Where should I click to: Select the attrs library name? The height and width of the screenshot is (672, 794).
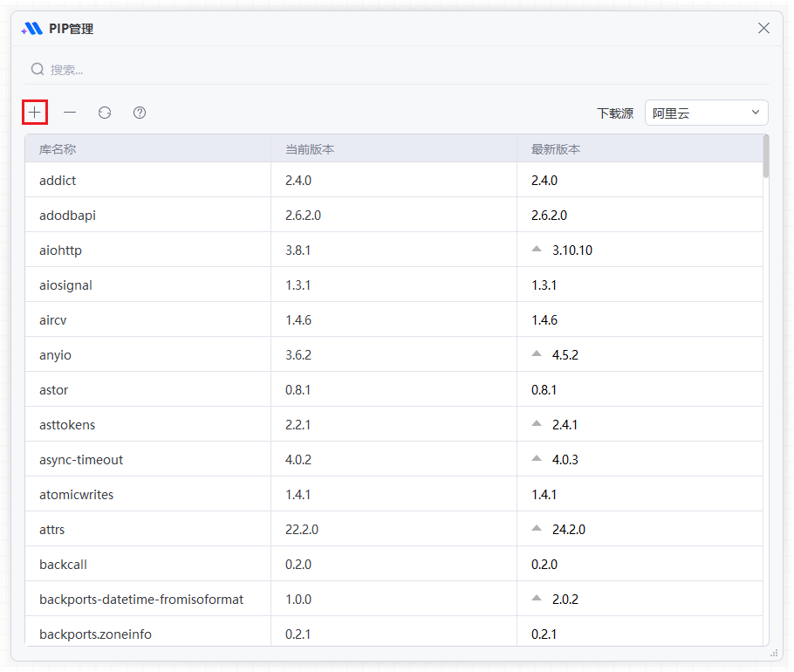point(52,530)
